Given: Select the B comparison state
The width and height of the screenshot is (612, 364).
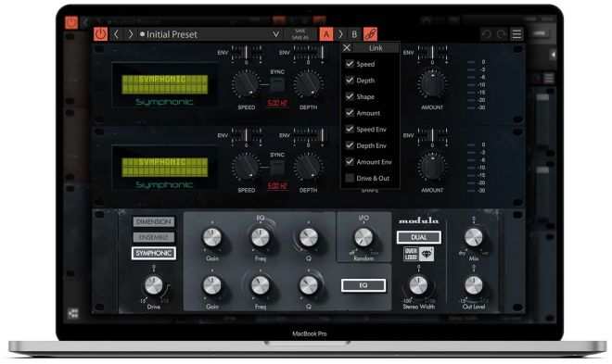Looking at the screenshot, I should pos(354,34).
